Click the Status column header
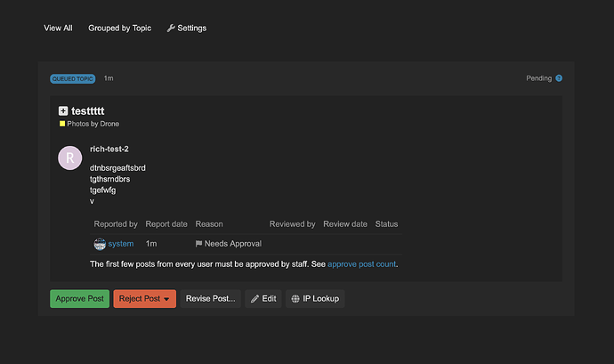 click(x=386, y=224)
